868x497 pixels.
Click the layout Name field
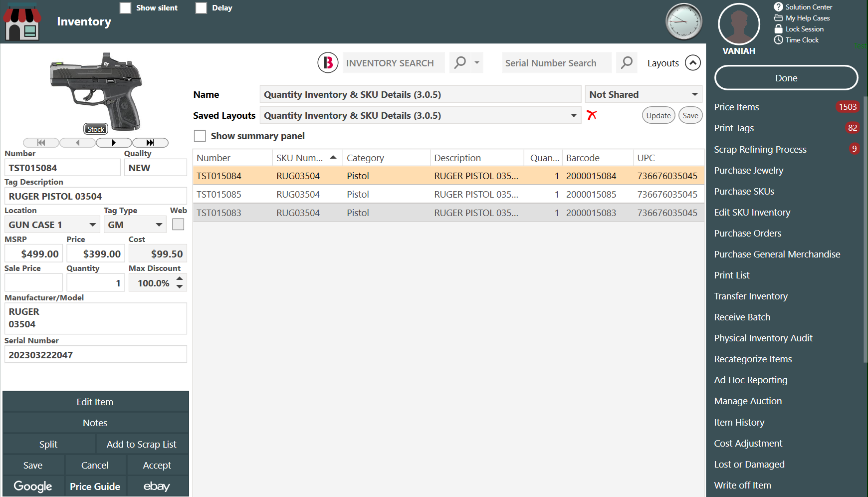coord(421,94)
